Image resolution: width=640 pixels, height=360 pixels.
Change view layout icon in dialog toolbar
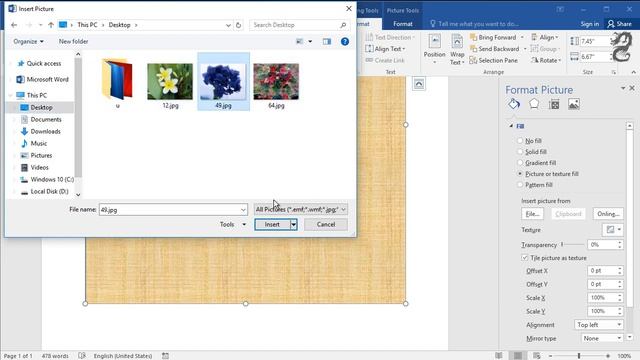coord(300,41)
